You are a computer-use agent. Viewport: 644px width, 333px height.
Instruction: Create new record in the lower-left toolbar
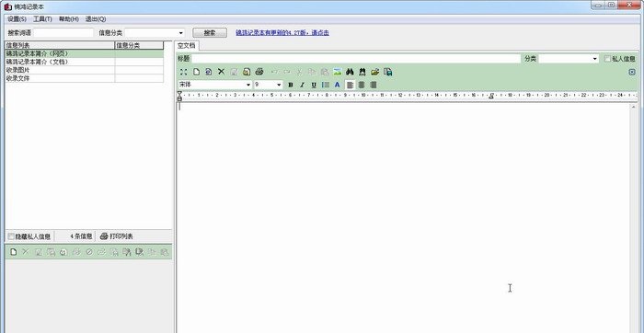(x=14, y=252)
